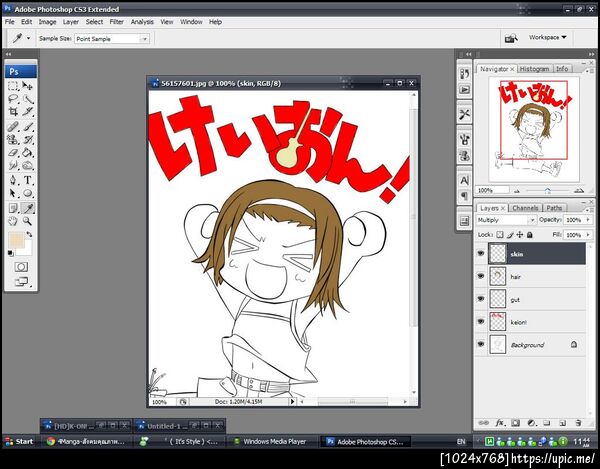Screen dimensions: 600x469
Task: Select the Eyedropper tool in toolbox
Action: pos(28,208)
